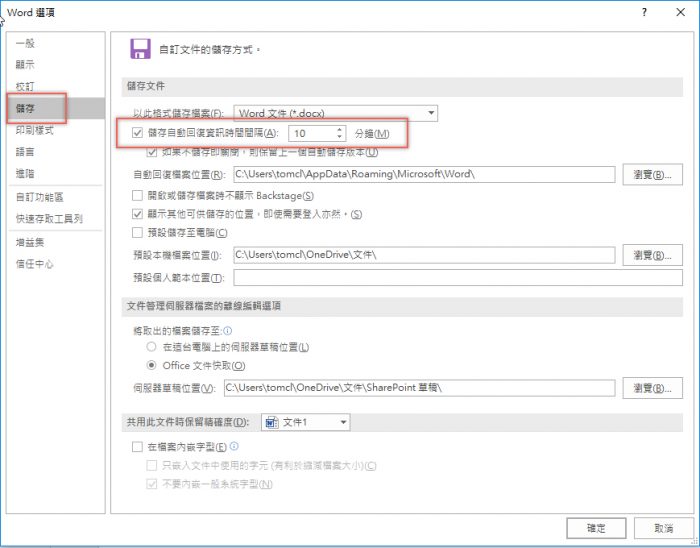Open the 自訂功能區 category
The image size is (700, 548).
pyautogui.click(x=40, y=197)
